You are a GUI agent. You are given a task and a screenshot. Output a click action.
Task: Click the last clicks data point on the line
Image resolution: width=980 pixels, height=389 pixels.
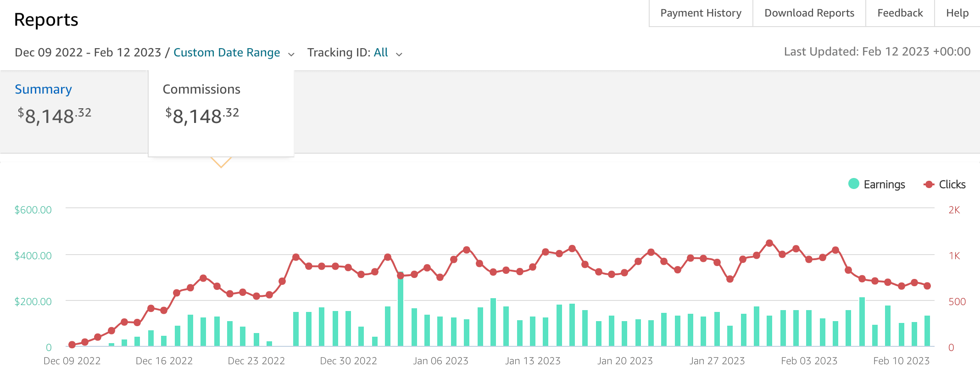point(927,286)
